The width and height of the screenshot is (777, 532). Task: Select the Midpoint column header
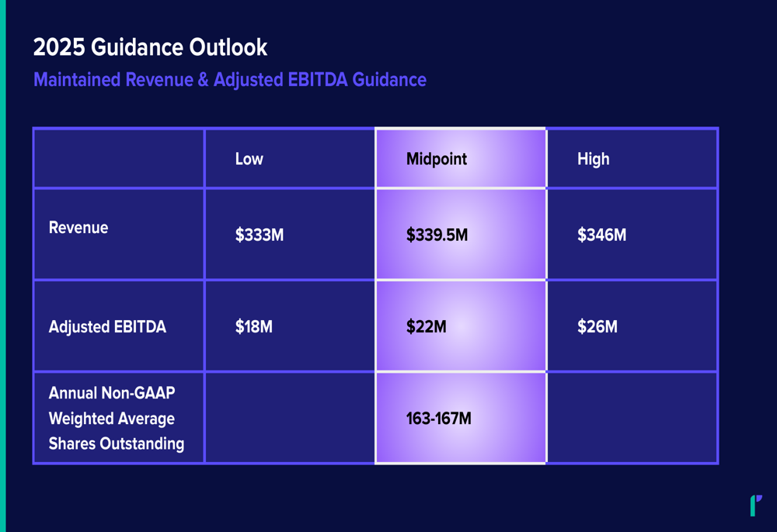click(436, 159)
